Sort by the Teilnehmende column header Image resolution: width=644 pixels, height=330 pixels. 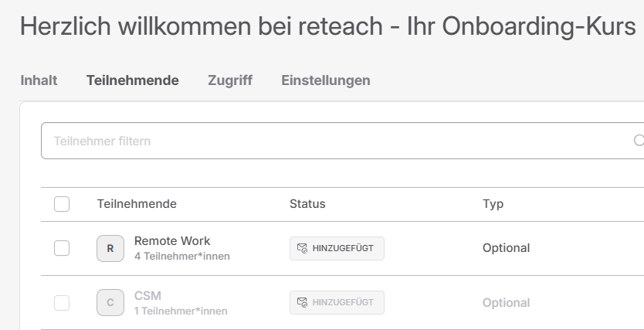(137, 204)
